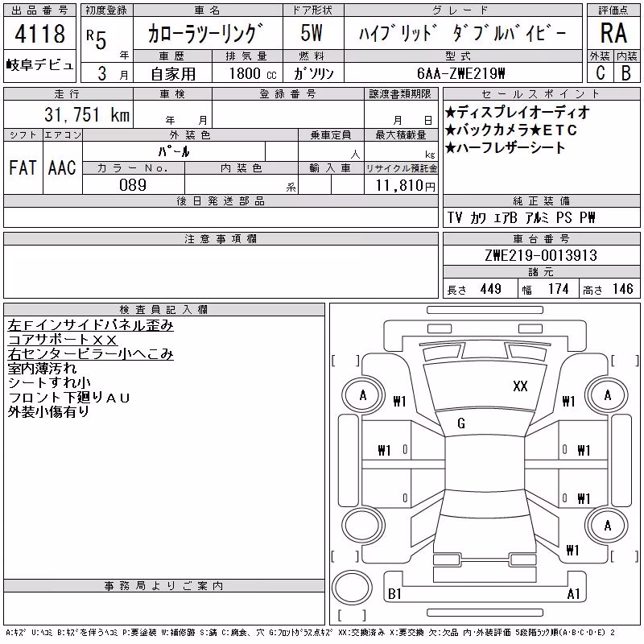Click inspector note シートすれ小
This screenshot has width=644, height=644.
49,383
